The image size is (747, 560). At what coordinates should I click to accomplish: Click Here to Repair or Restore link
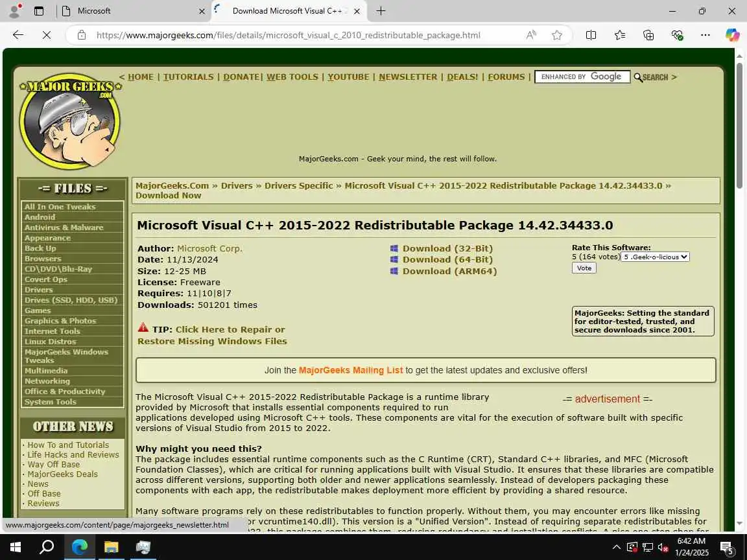[212, 335]
